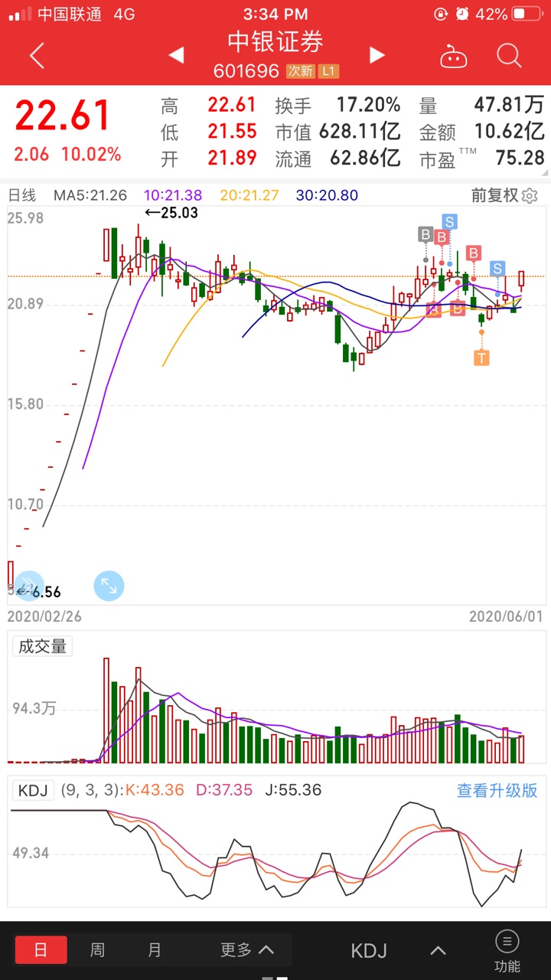Open the robot assistant icon
The image size is (551, 980).
(453, 55)
